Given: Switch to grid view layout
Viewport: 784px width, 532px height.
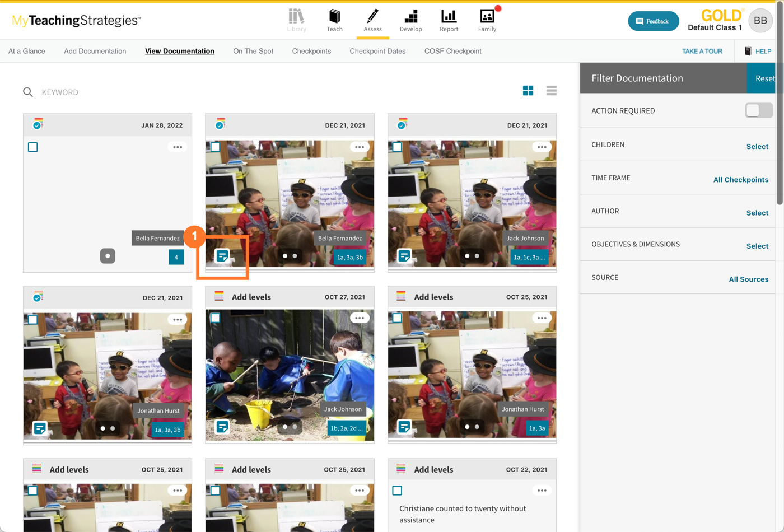Looking at the screenshot, I should tap(528, 91).
